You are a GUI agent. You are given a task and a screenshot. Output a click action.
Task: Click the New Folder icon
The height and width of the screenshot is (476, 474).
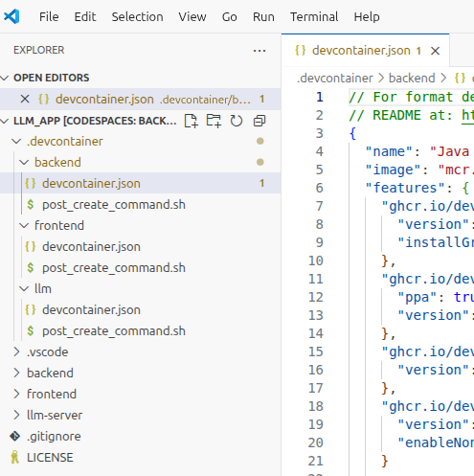coord(214,121)
